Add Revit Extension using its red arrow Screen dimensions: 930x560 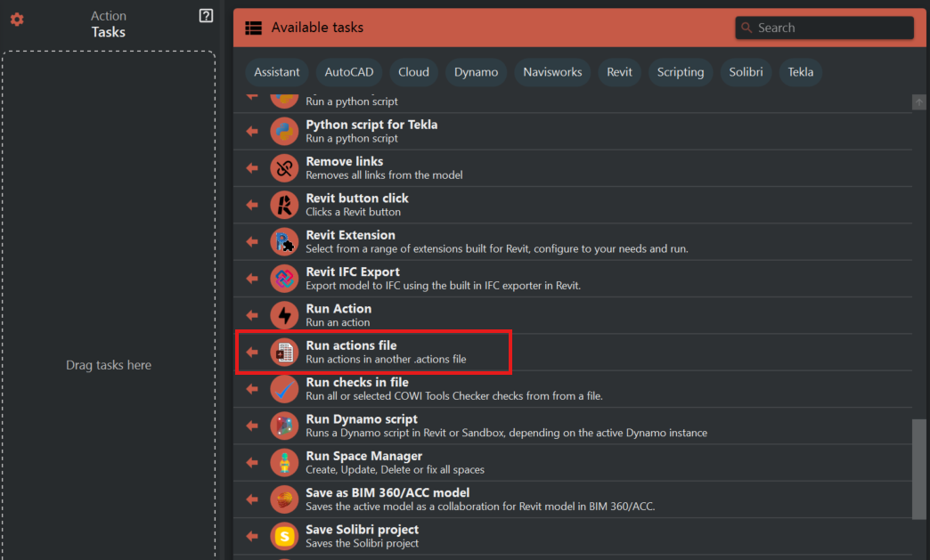click(252, 242)
